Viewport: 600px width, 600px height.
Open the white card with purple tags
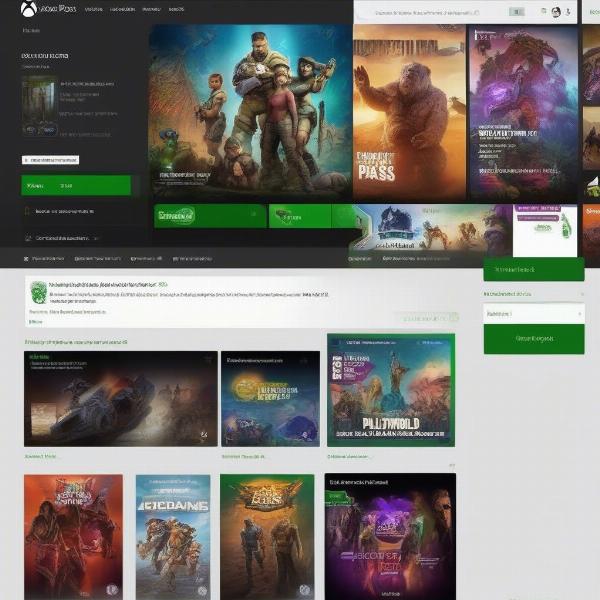545,230
